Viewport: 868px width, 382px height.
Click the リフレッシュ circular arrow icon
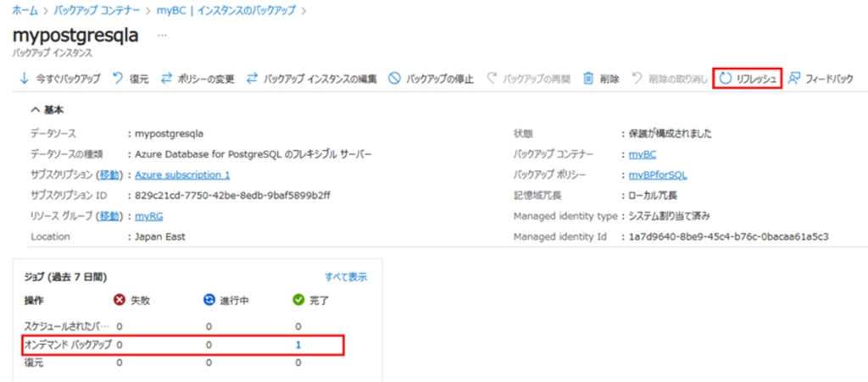click(x=726, y=79)
